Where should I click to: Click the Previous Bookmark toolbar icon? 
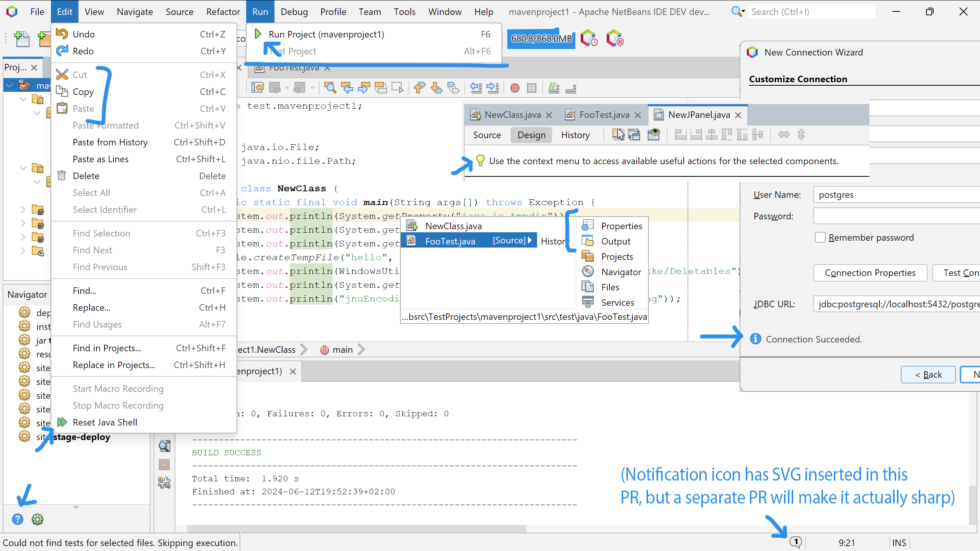pos(420,88)
